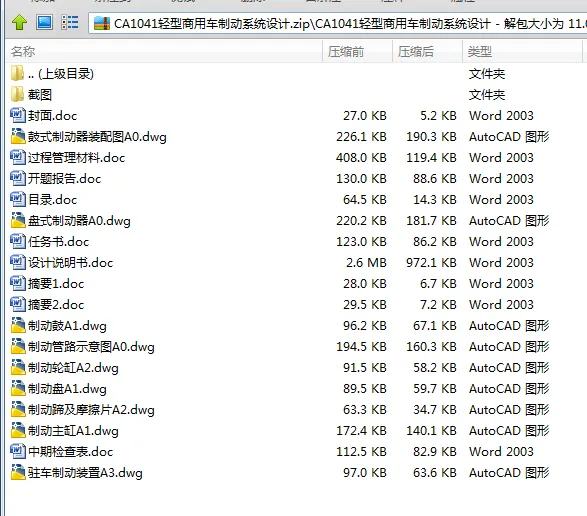Sort files by 压缩前 column header
587x516 pixels.
357,51
